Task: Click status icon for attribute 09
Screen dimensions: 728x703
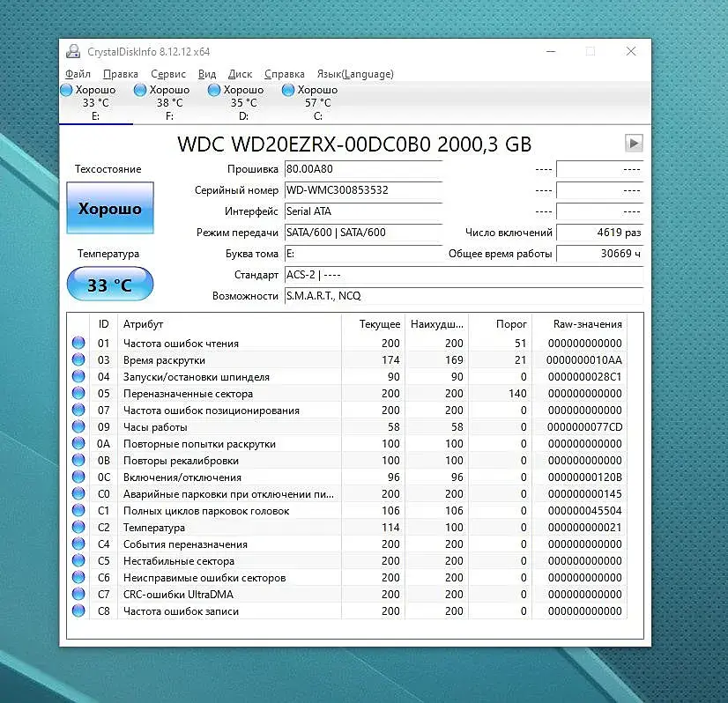Action: point(78,426)
